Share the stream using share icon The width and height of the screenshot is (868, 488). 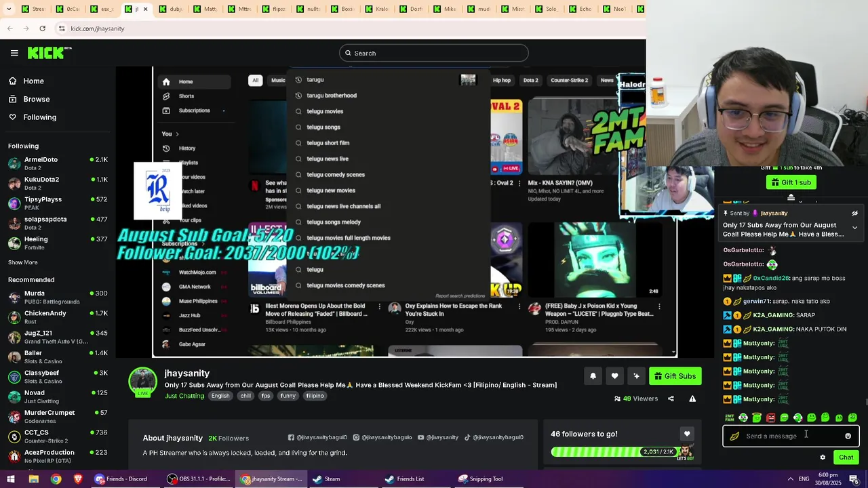click(671, 399)
